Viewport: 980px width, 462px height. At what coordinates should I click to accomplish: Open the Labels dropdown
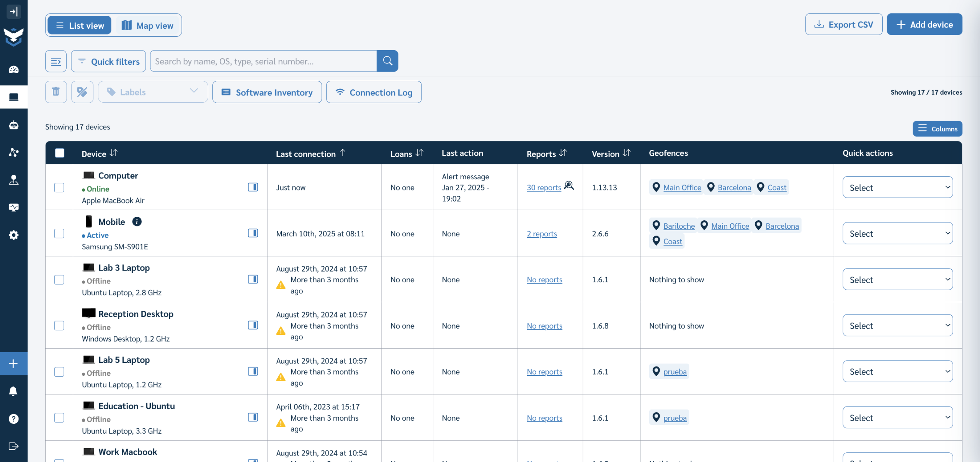(x=153, y=92)
